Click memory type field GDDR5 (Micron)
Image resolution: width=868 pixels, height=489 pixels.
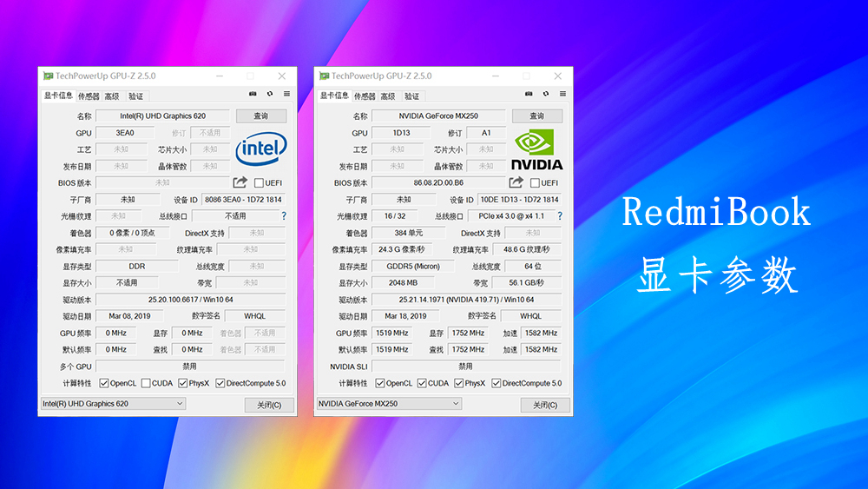413,267
